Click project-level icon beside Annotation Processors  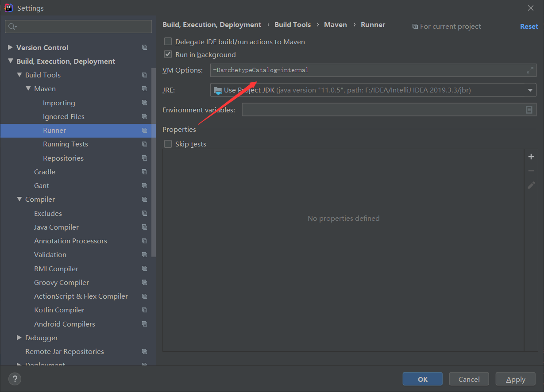pos(144,241)
